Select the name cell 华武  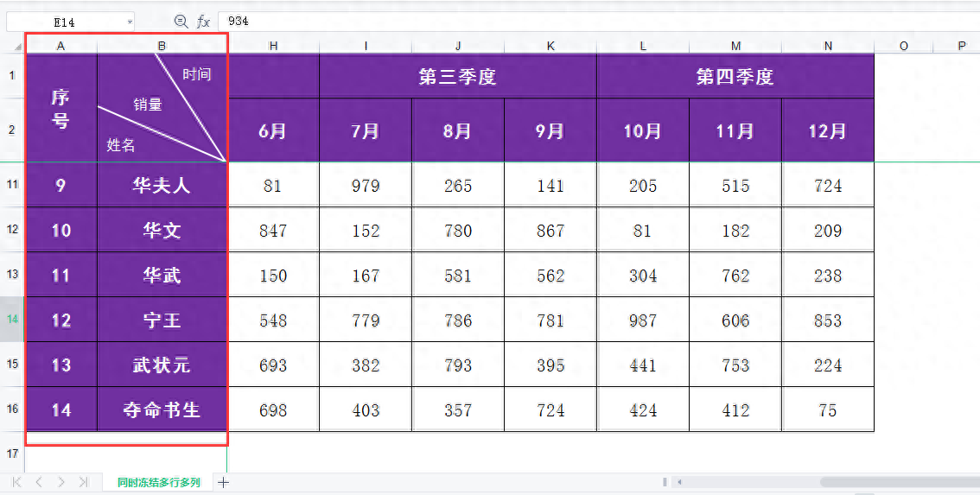click(162, 275)
